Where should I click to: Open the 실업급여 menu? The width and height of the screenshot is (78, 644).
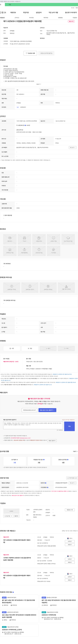pyautogui.click(x=39, y=13)
